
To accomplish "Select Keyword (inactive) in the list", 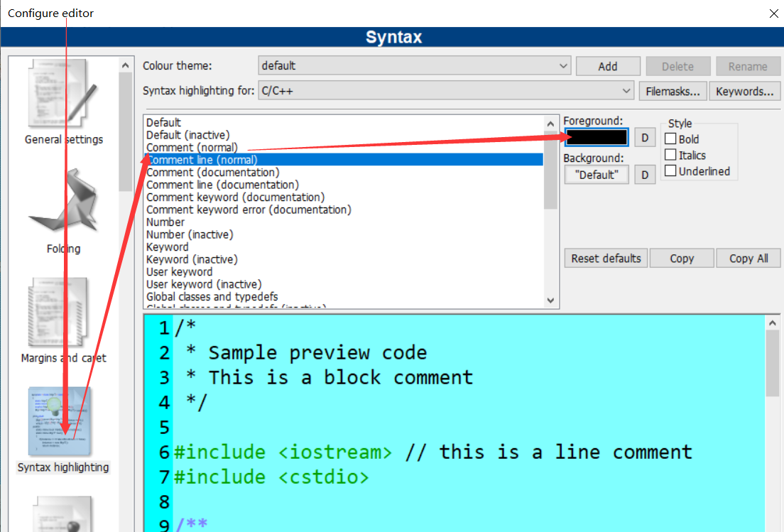I will click(x=344, y=259).
